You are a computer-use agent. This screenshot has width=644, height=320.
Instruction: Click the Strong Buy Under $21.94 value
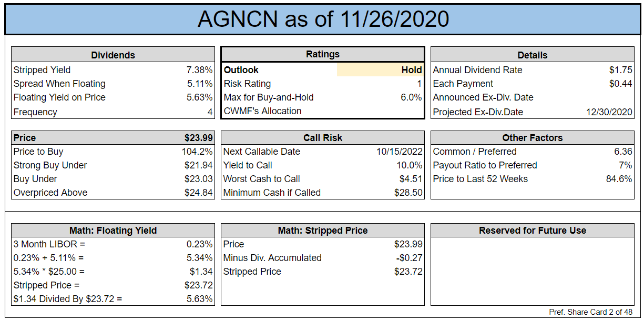[x=198, y=165]
